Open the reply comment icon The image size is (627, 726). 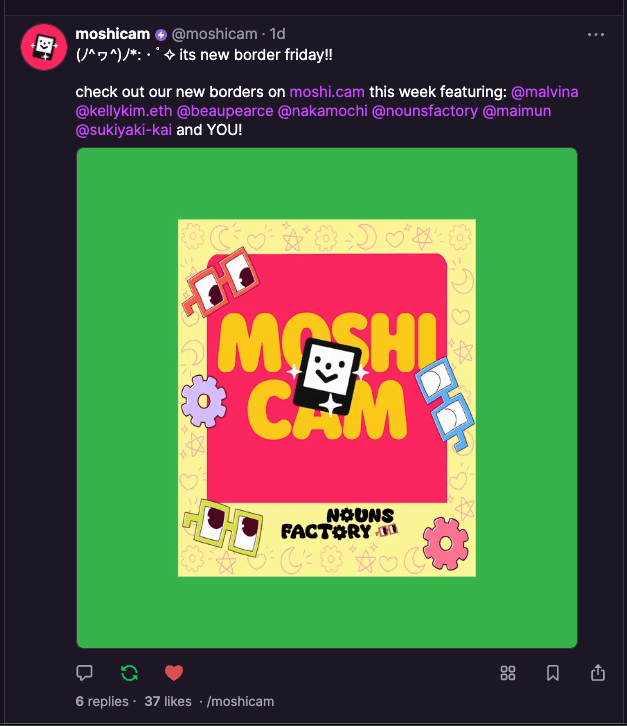(84, 673)
